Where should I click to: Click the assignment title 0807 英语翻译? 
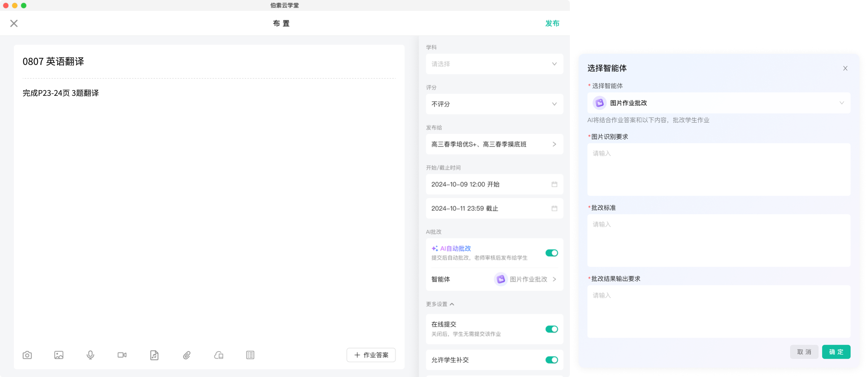pyautogui.click(x=53, y=61)
